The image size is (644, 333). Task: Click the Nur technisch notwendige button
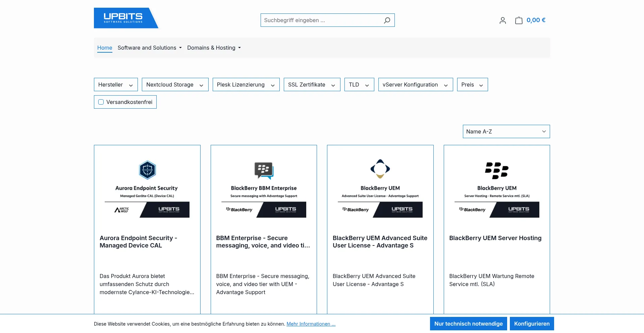[468, 324]
